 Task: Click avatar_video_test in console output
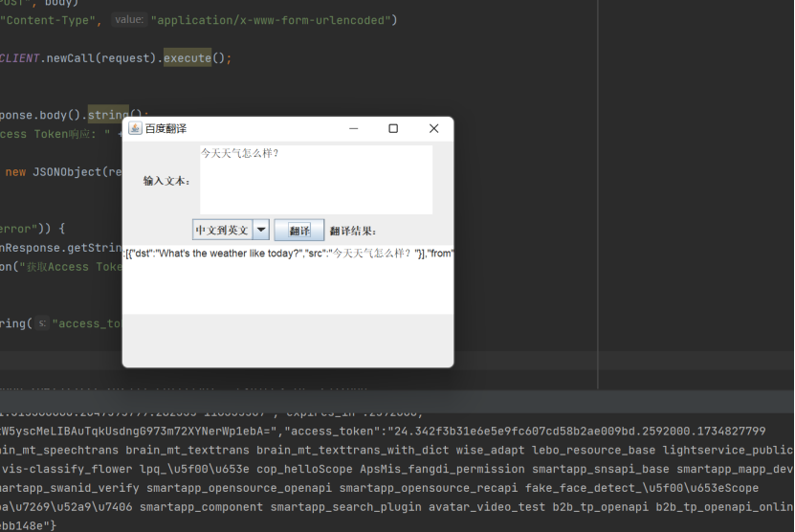(487, 506)
